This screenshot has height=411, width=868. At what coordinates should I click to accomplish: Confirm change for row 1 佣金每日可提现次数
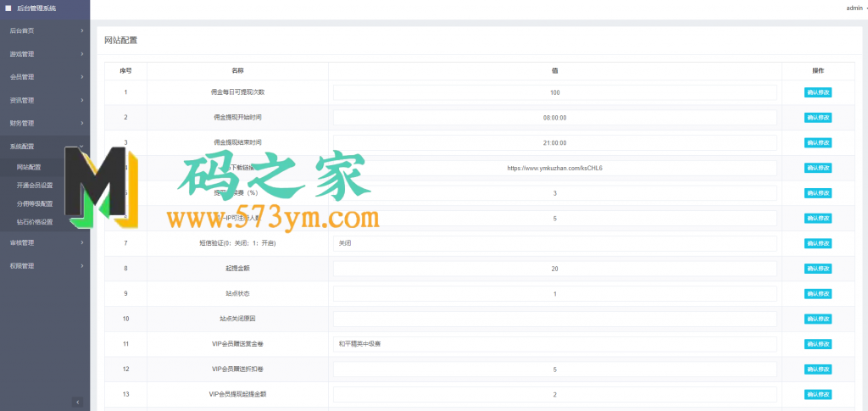pos(818,92)
